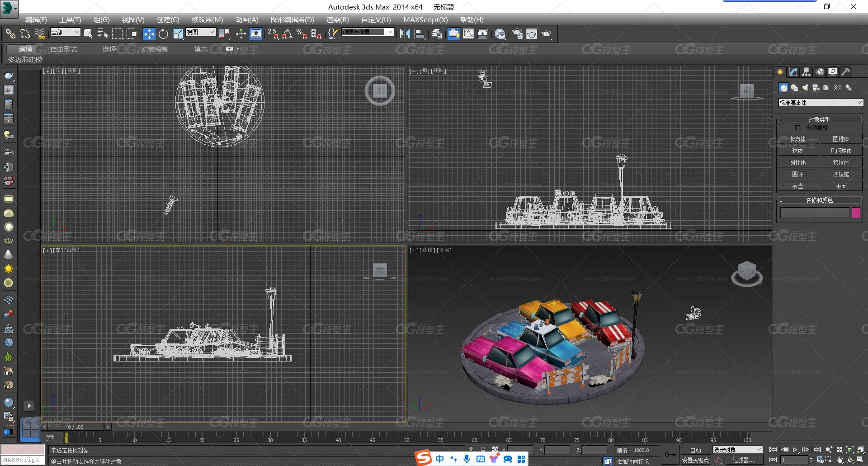Image resolution: width=868 pixels, height=466 pixels.
Task: Enable the 自动栅格 checkbox
Action: click(797, 128)
